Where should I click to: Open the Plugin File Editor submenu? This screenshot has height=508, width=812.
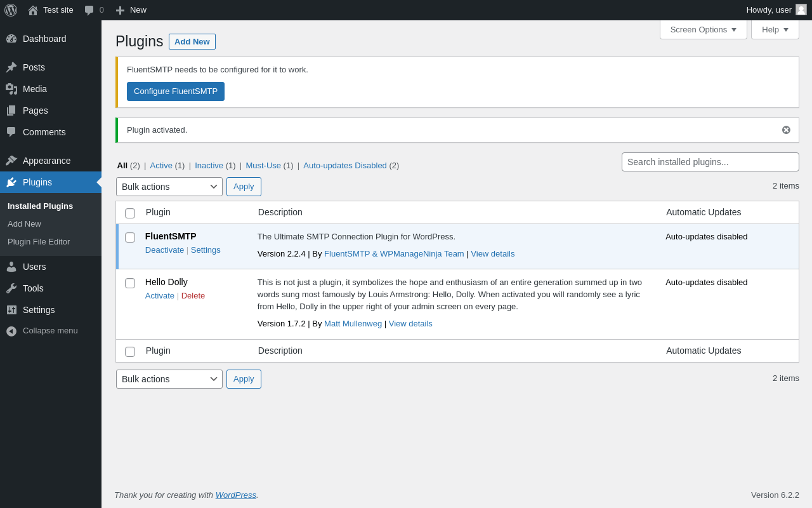tap(39, 242)
